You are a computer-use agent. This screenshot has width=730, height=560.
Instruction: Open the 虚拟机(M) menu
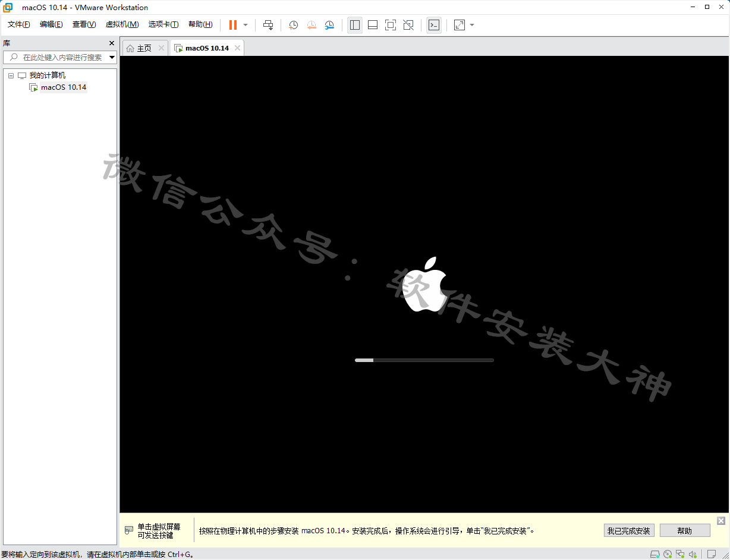(122, 24)
